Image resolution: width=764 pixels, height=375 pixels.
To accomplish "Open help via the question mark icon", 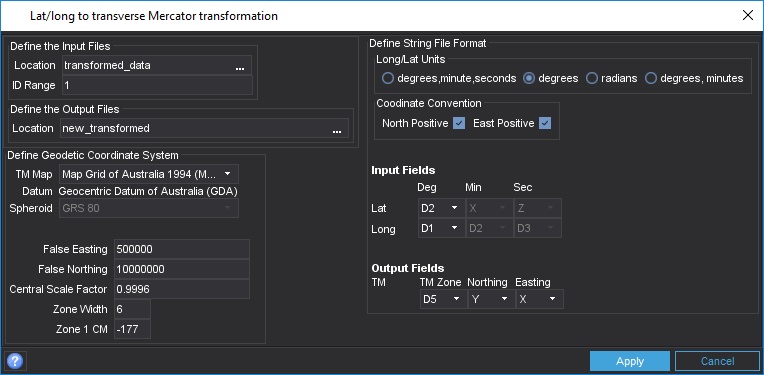I will pyautogui.click(x=15, y=361).
